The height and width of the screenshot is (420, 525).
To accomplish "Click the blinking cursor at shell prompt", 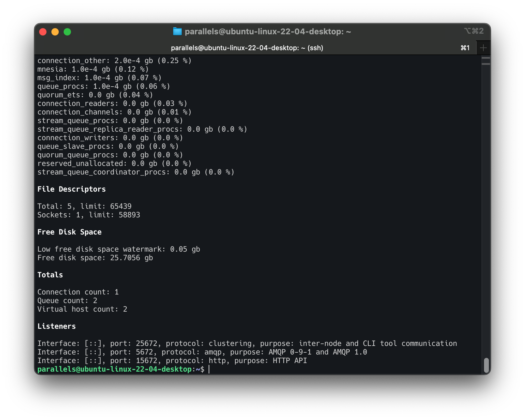I will 209,369.
